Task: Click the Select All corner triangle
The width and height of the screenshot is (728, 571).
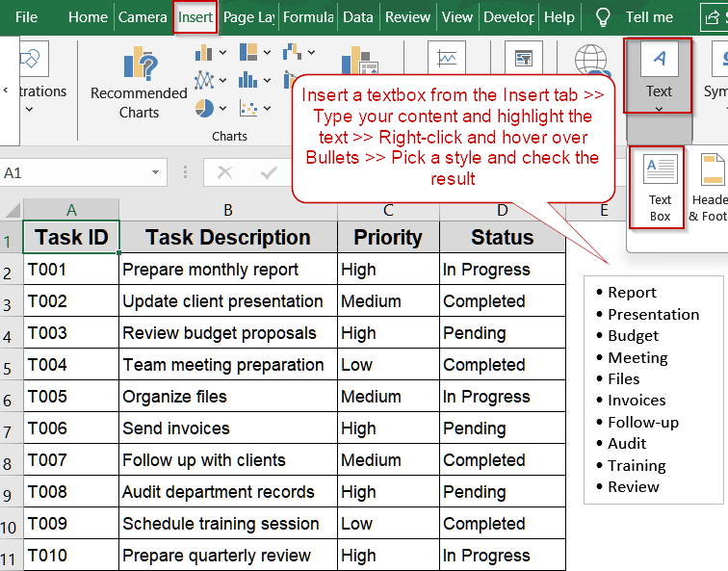Action: (13, 210)
